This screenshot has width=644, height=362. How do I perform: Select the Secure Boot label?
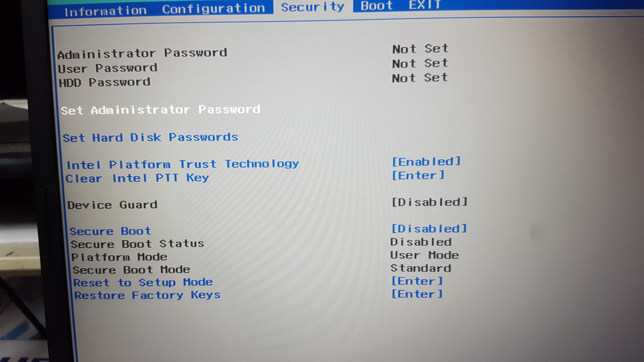click(x=110, y=231)
